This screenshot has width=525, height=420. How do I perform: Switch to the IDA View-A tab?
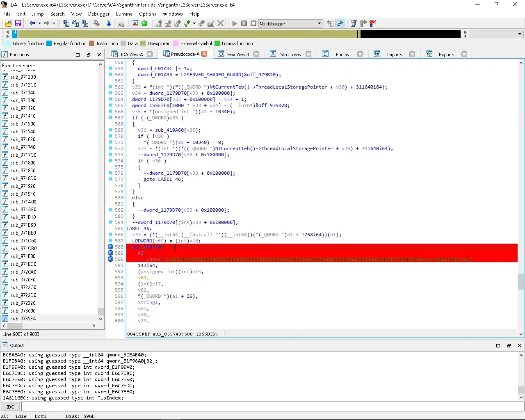(132, 54)
